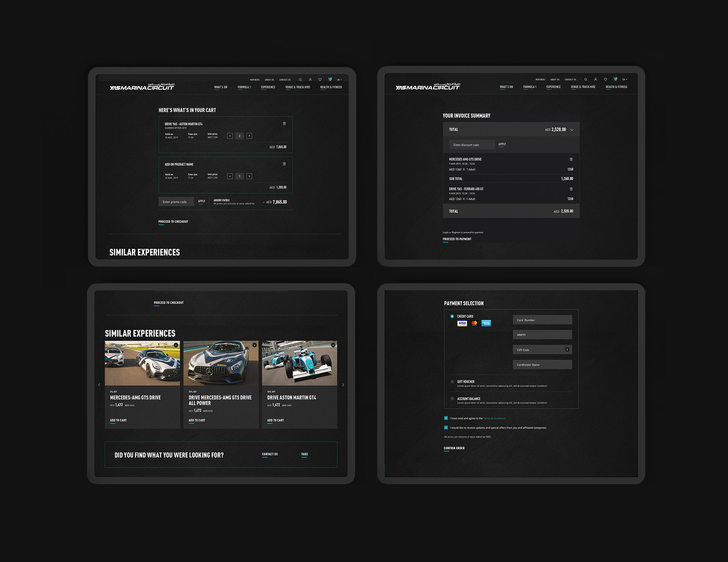Increase quantity of Aston Martin GT4 item
The image size is (728, 562).
[249, 136]
